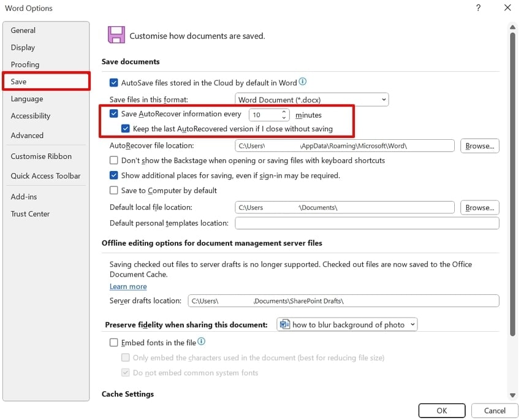The height and width of the screenshot is (420, 521).
Task: Click the AutoRecover file location field
Action: point(344,146)
